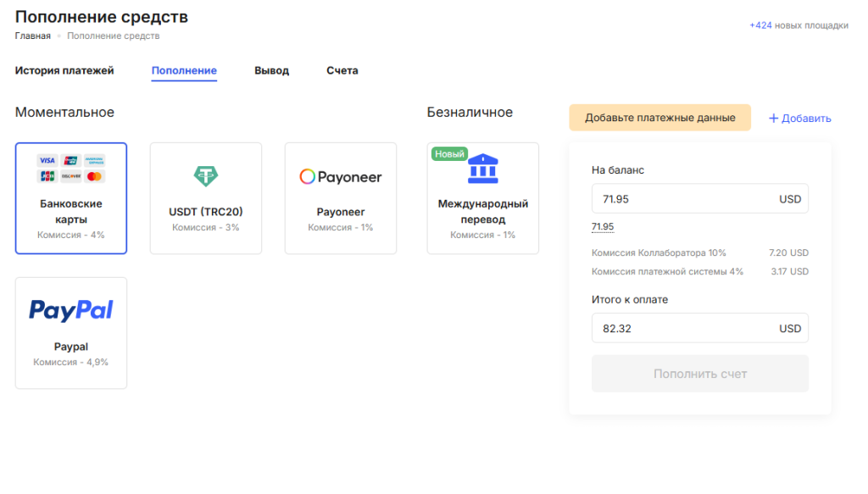This screenshot has height=494, width=868.
Task: Open the "История платежей" tab
Action: [x=64, y=70]
